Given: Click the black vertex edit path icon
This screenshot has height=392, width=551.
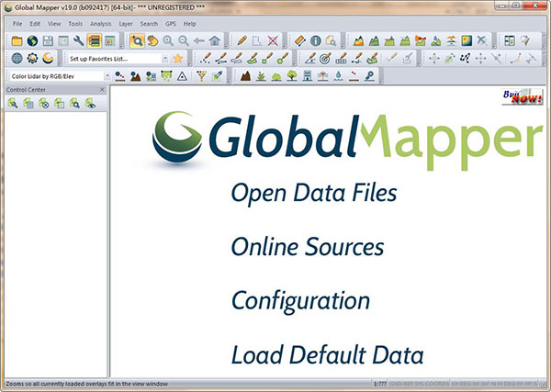Looking at the screenshot, I should (x=465, y=59).
